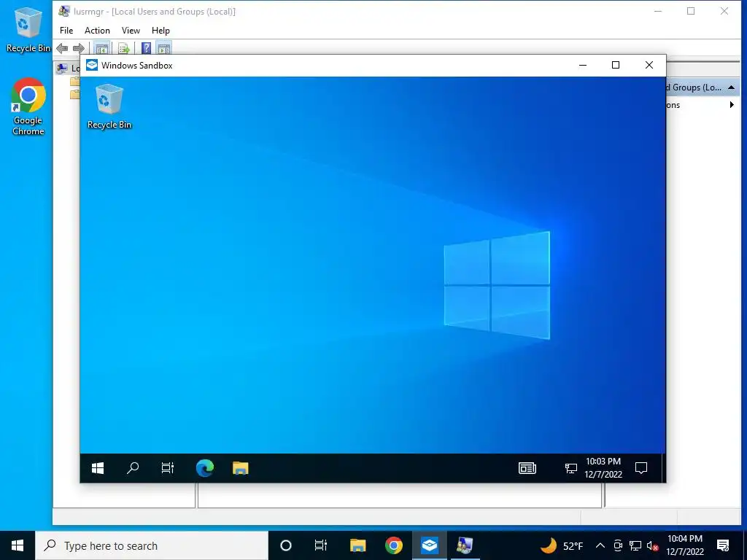
Task: Click Show desktop sliver in Sandbox taskbar
Action: click(664, 468)
